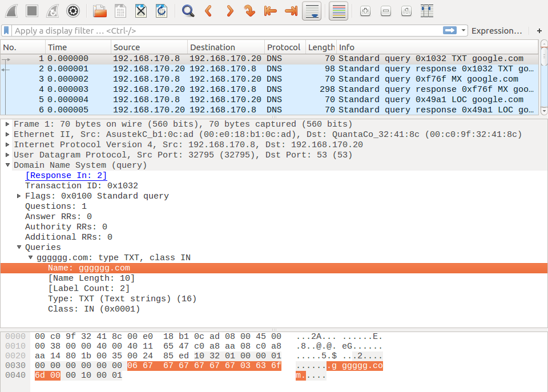Open a capture file with folder icon
Image resolution: width=548 pixels, height=392 pixels.
coord(100,10)
